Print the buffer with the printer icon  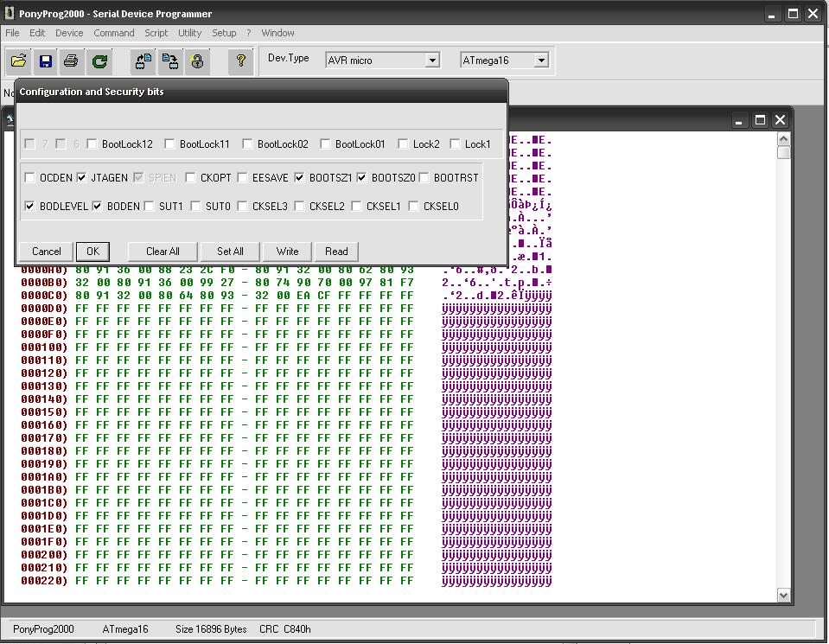pyautogui.click(x=72, y=61)
